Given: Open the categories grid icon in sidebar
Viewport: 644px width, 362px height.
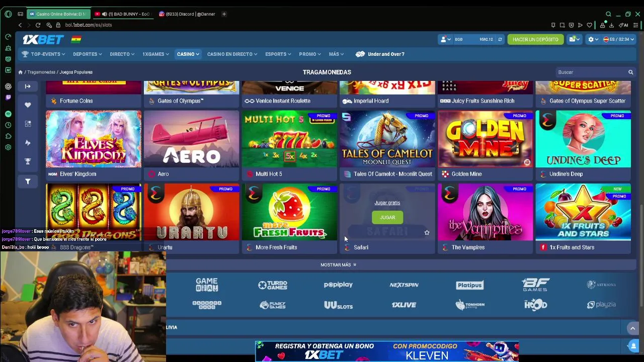Looking at the screenshot, I should [28, 124].
